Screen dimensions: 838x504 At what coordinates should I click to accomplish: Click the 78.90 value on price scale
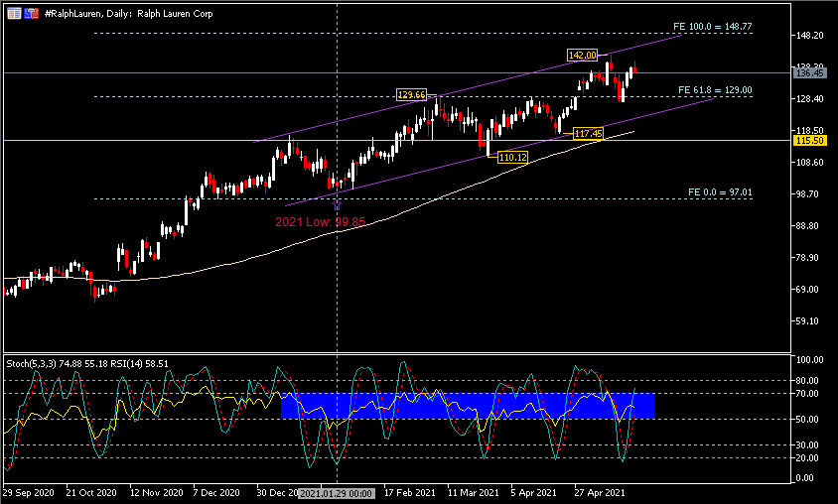pos(807,257)
